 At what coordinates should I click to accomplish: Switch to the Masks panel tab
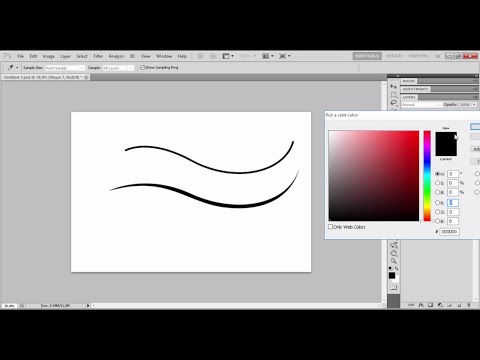point(409,81)
